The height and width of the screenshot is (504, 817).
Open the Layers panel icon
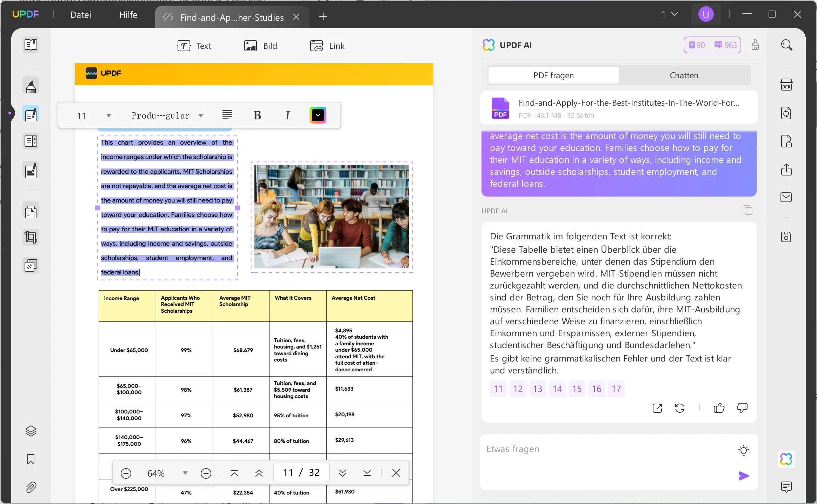pos(31,431)
